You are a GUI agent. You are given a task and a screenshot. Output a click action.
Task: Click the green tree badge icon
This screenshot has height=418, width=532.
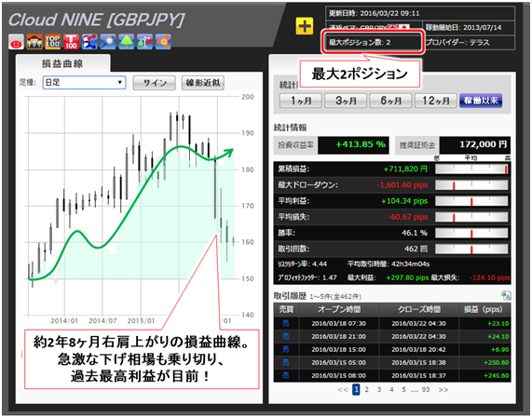click(126, 42)
